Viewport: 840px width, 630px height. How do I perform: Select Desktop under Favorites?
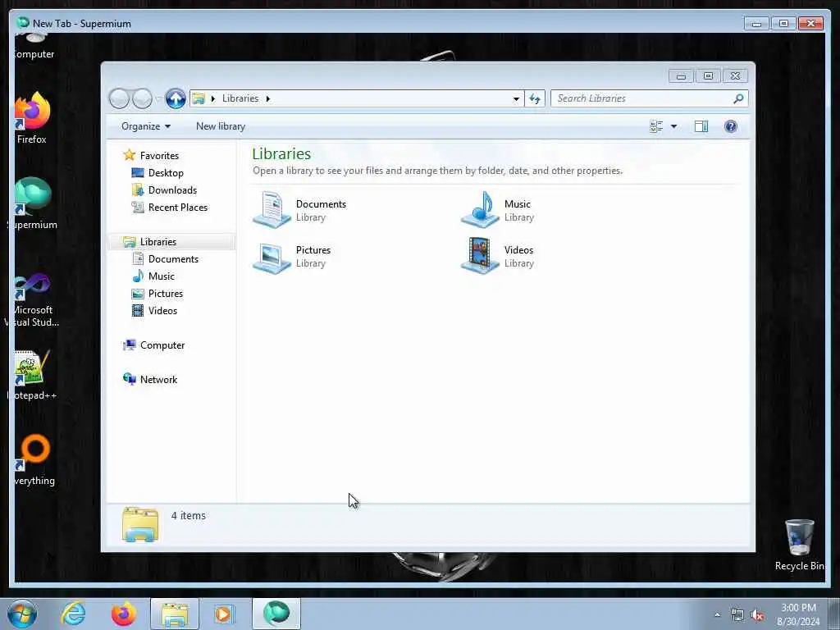pos(166,173)
